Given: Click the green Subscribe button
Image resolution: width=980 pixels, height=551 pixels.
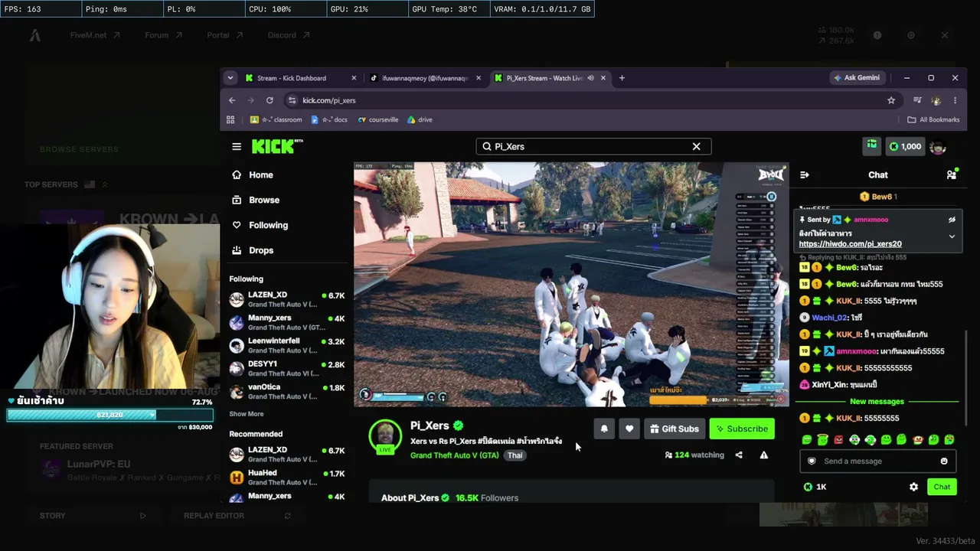Looking at the screenshot, I should (x=742, y=429).
